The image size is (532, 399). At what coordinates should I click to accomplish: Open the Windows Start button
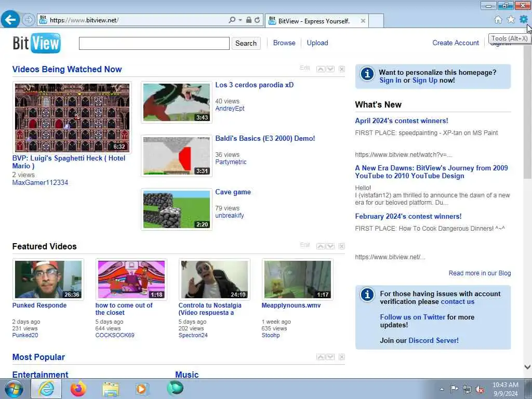coord(14,389)
